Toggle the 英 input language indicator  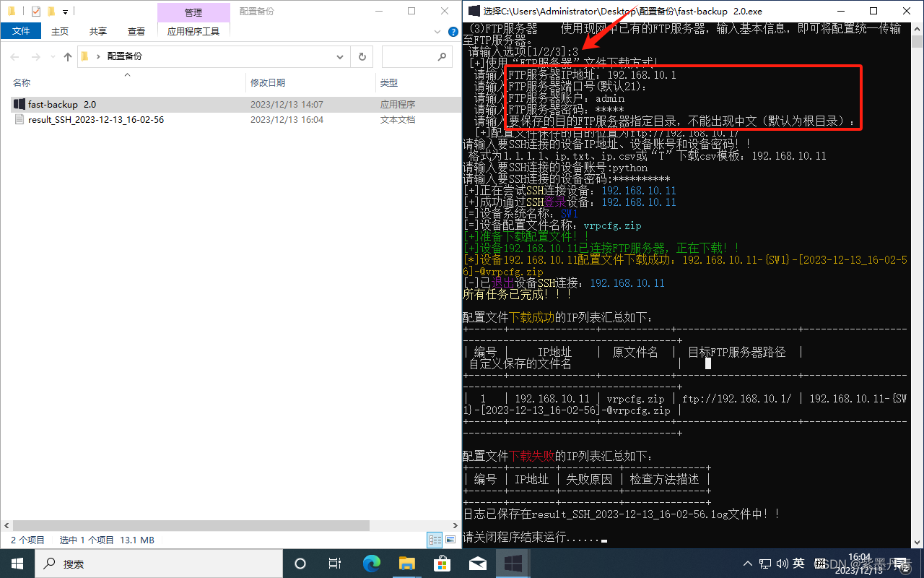798,564
